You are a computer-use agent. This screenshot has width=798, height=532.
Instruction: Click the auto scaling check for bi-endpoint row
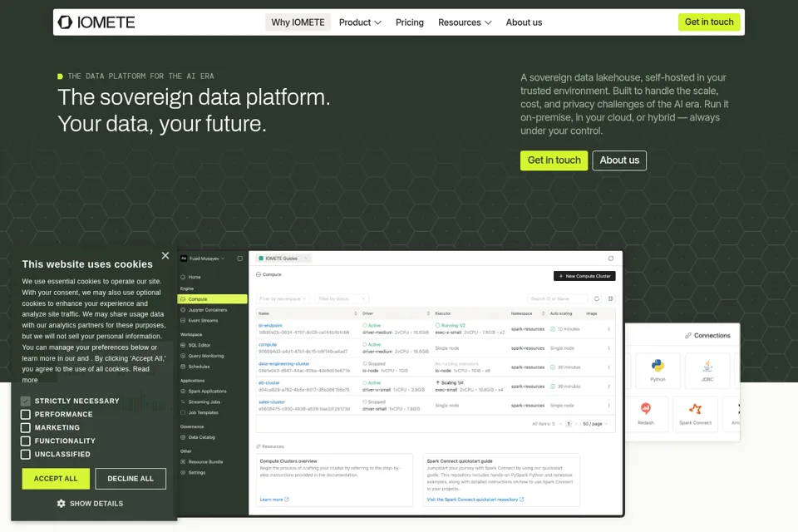pos(553,329)
